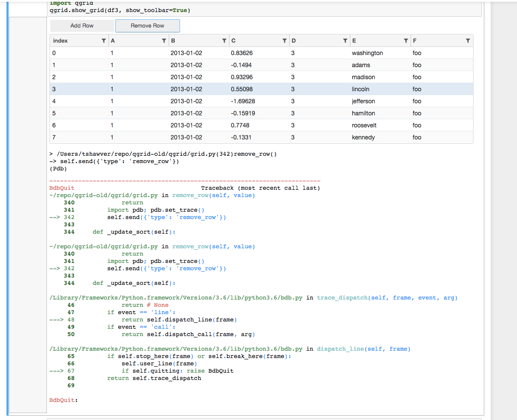
Task: Click the -1.69628 value cell
Action: 243,101
